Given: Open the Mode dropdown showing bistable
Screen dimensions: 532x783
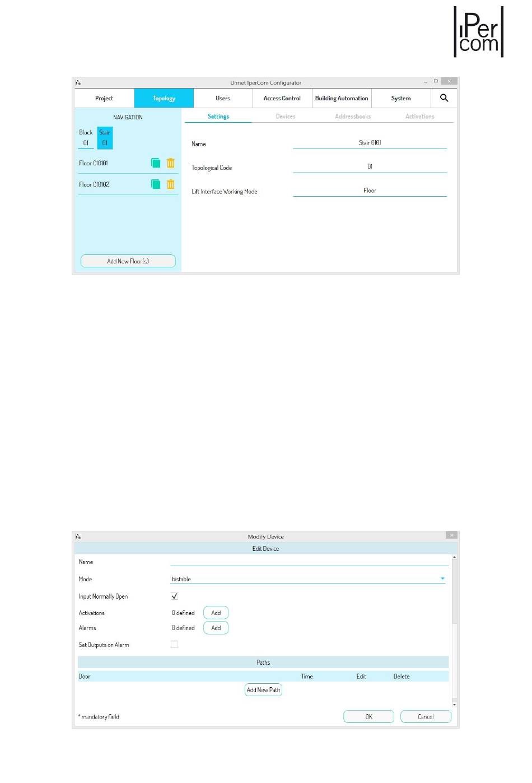Looking at the screenshot, I should 308,579.
